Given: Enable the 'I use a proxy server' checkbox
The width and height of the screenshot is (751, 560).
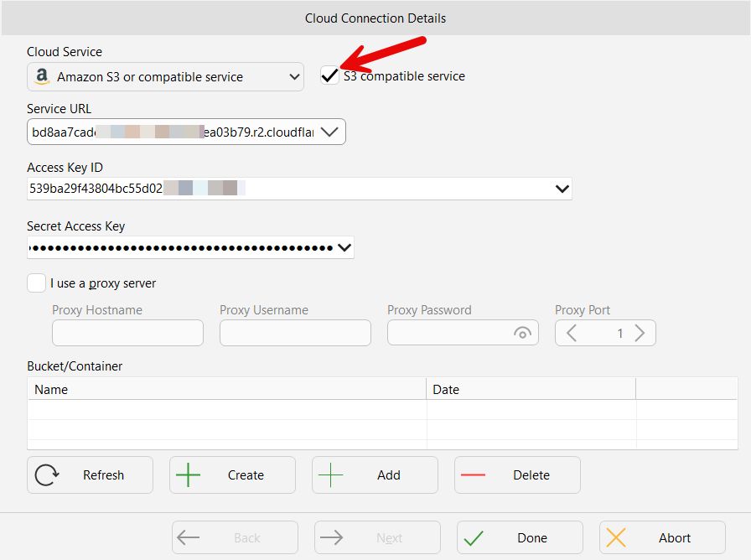Looking at the screenshot, I should pyautogui.click(x=36, y=283).
